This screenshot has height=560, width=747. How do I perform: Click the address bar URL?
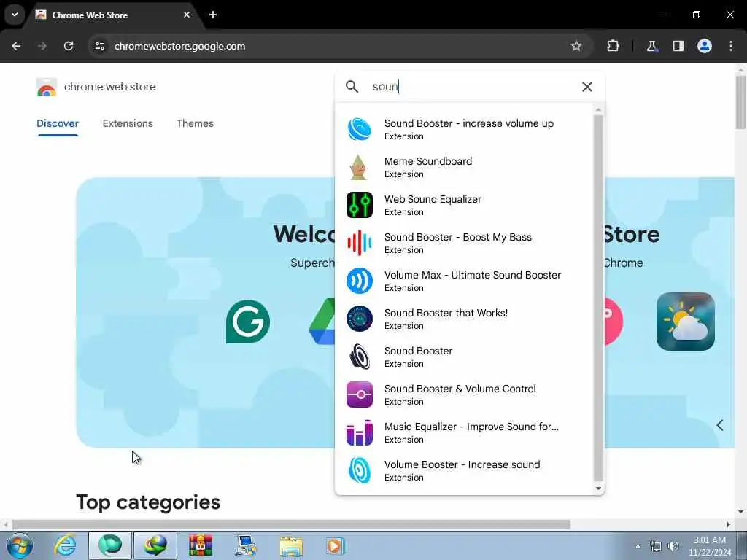[179, 46]
